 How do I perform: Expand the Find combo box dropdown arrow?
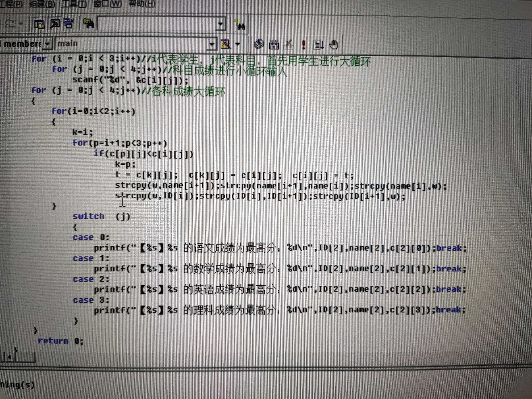point(220,24)
